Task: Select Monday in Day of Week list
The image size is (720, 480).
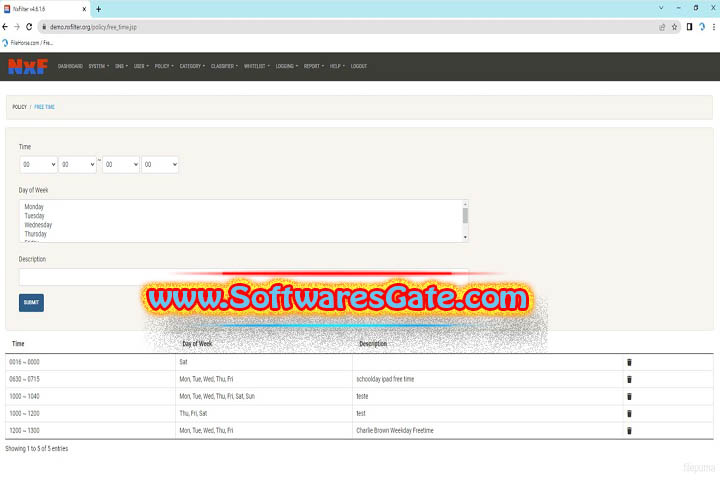Action: click(x=34, y=207)
